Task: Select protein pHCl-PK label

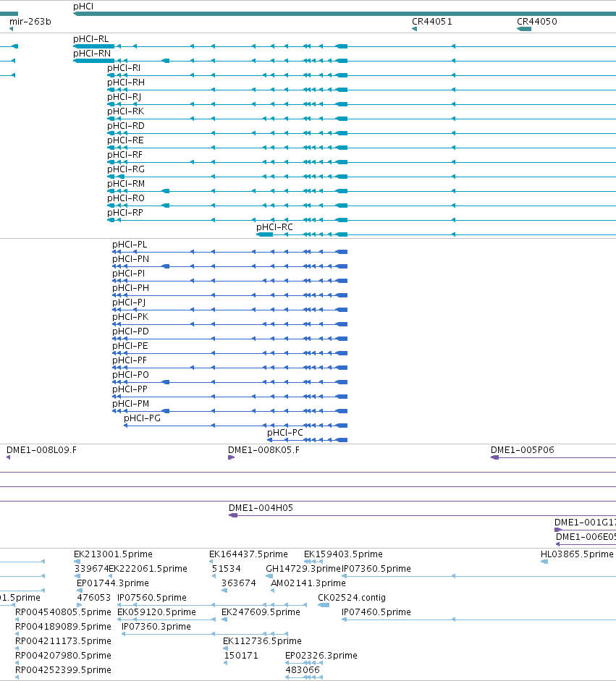Action: 130,316
